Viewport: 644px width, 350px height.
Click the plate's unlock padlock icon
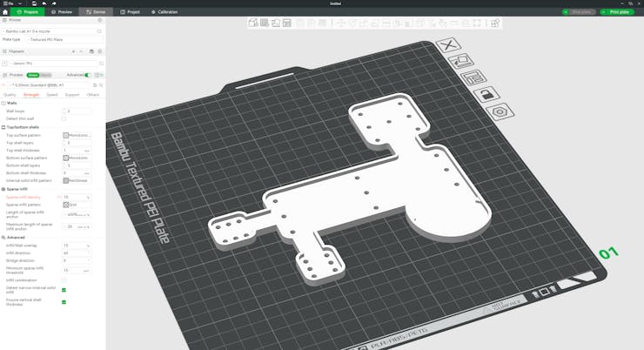[486, 95]
